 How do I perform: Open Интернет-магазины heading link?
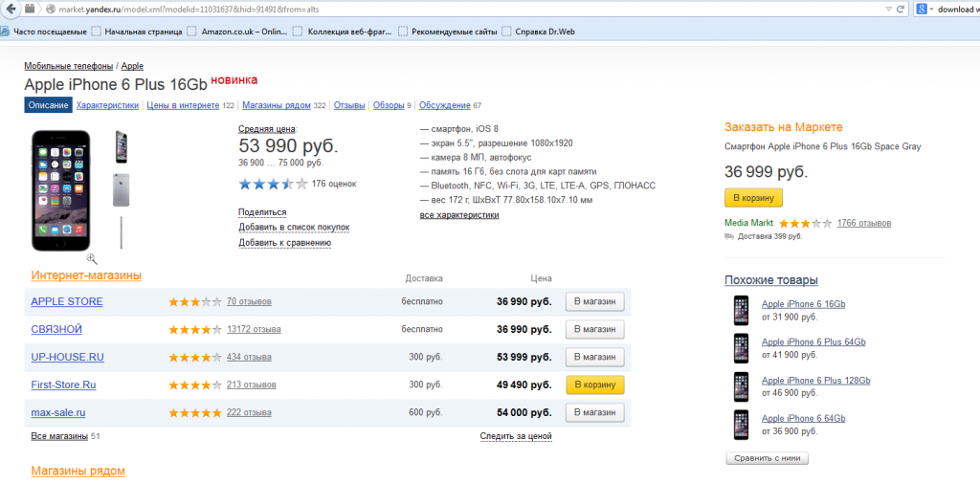86,274
